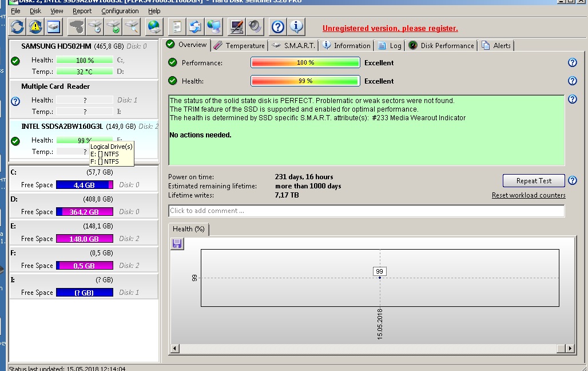Click the speaker sound toolbar icon
The height and width of the screenshot is (371, 588).
click(255, 26)
